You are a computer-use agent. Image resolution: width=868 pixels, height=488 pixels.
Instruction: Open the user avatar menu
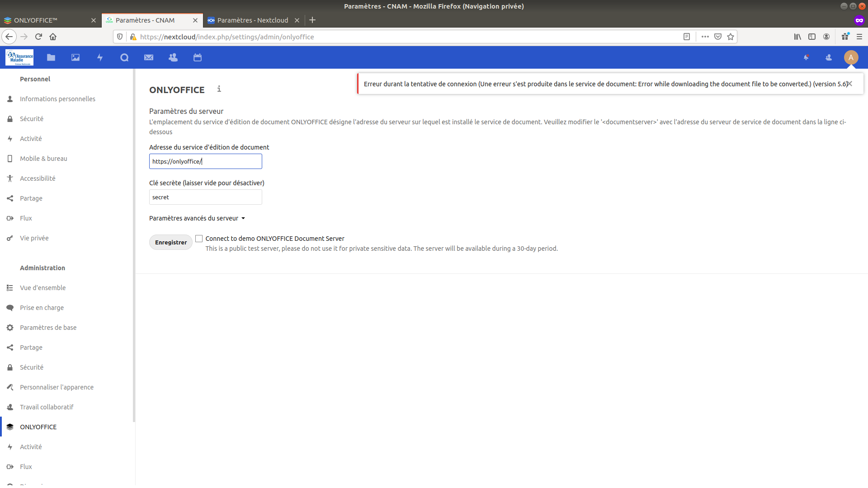[851, 57]
